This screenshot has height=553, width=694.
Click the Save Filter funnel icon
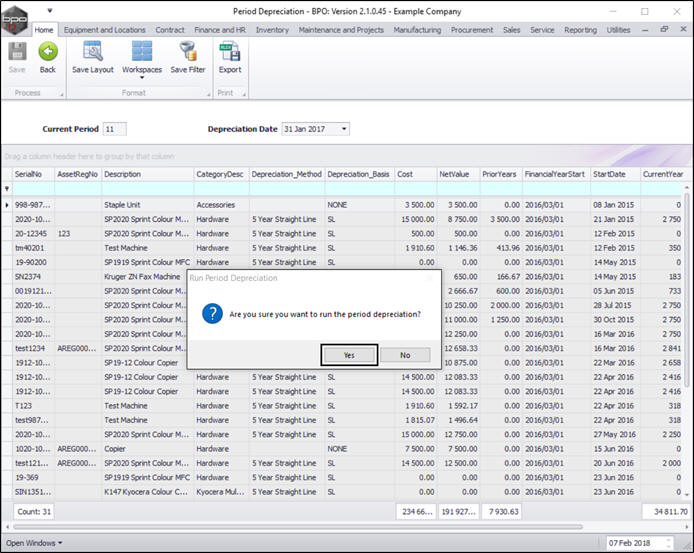pyautogui.click(x=187, y=52)
